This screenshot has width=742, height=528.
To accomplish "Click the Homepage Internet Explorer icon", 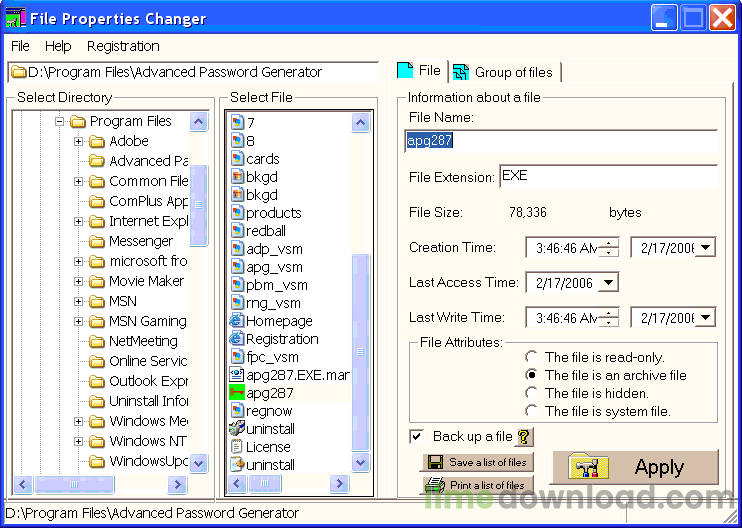I will coord(237,321).
